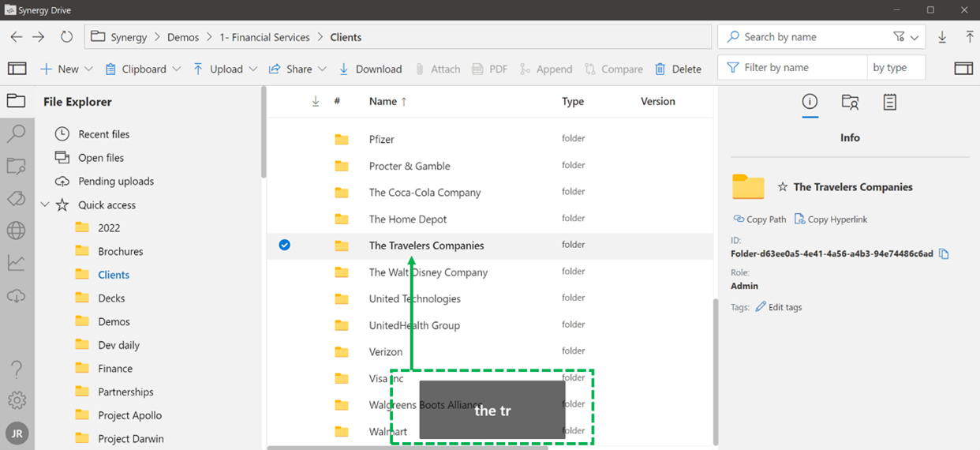980x450 pixels.
Task: Switch to the permissions folder-user tab
Action: (850, 102)
